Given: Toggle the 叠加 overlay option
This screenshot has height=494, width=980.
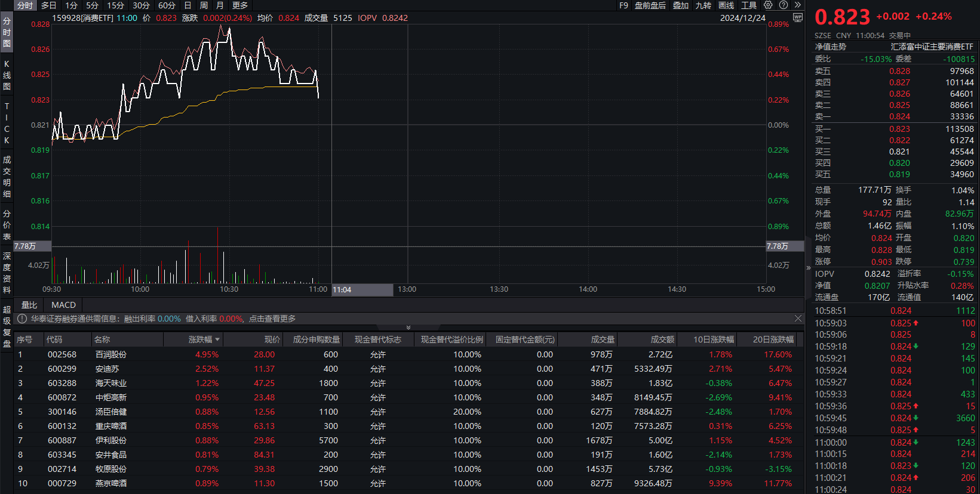Looking at the screenshot, I should click(681, 5).
